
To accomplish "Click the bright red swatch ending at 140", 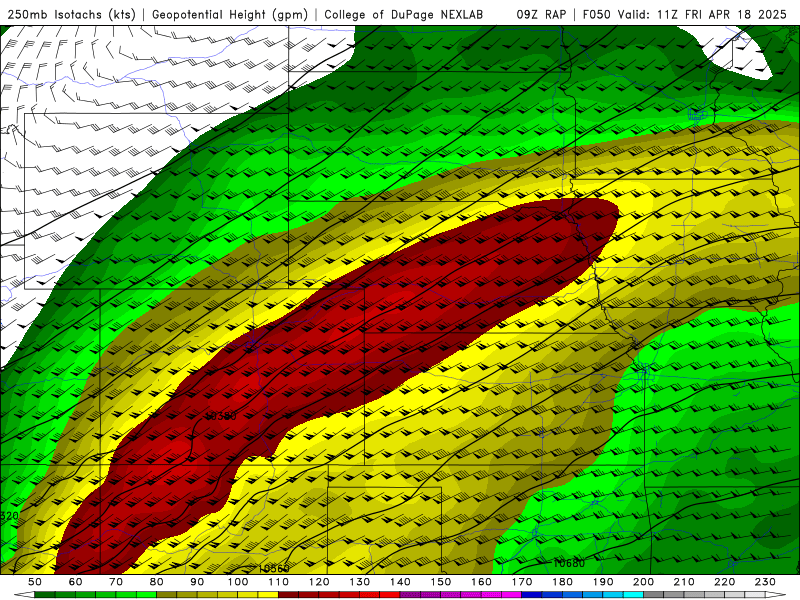I will click(x=390, y=595).
